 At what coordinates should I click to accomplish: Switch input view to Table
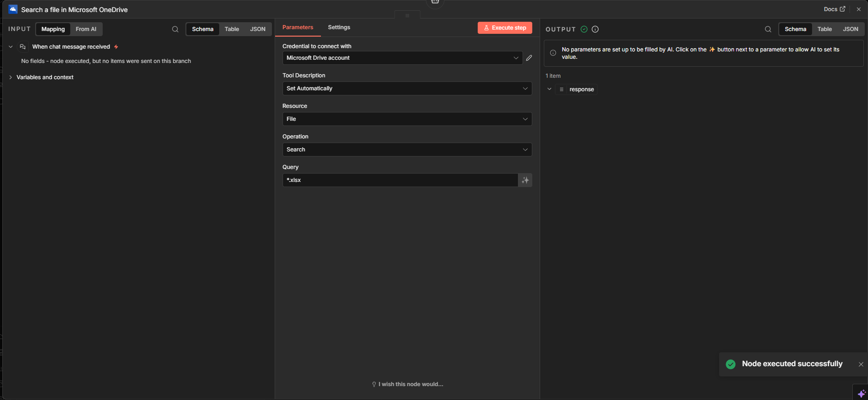point(232,29)
